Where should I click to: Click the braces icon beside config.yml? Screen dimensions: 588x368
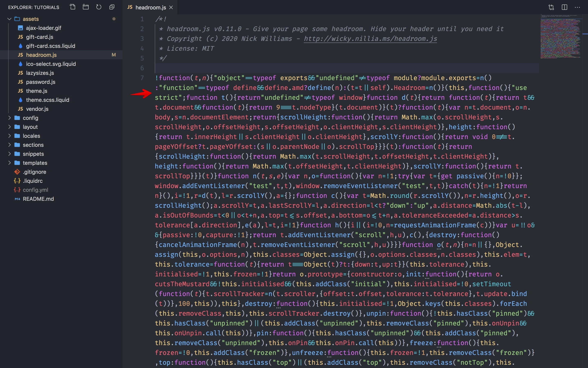coord(17,190)
